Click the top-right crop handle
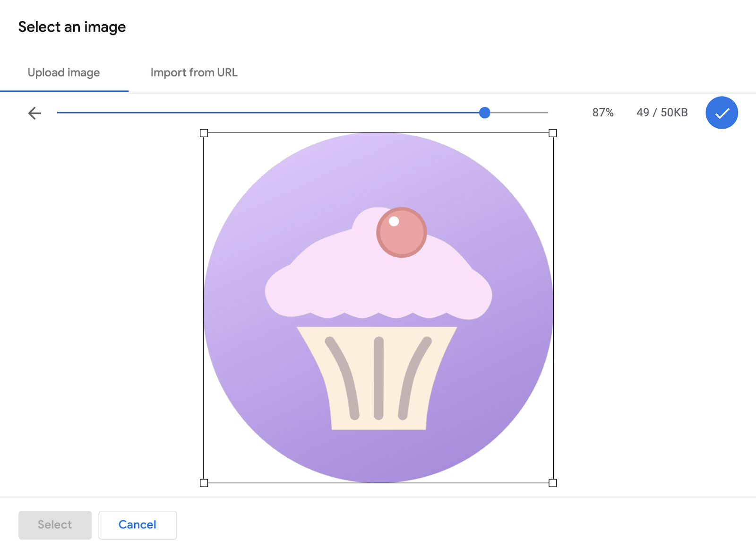Image resolution: width=756 pixels, height=550 pixels. coord(552,133)
